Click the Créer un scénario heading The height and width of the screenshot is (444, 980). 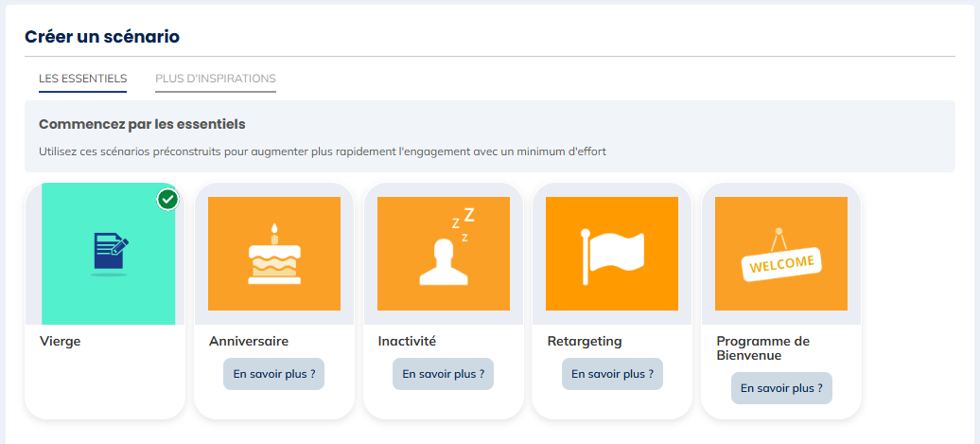coord(102,37)
